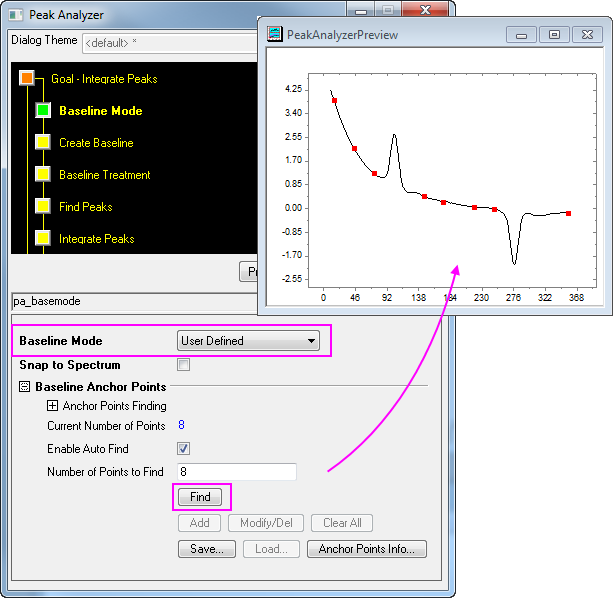Image resolution: width=613 pixels, height=598 pixels.
Task: Maximize the PeakAnalyzerPreview window
Action: 554,35
